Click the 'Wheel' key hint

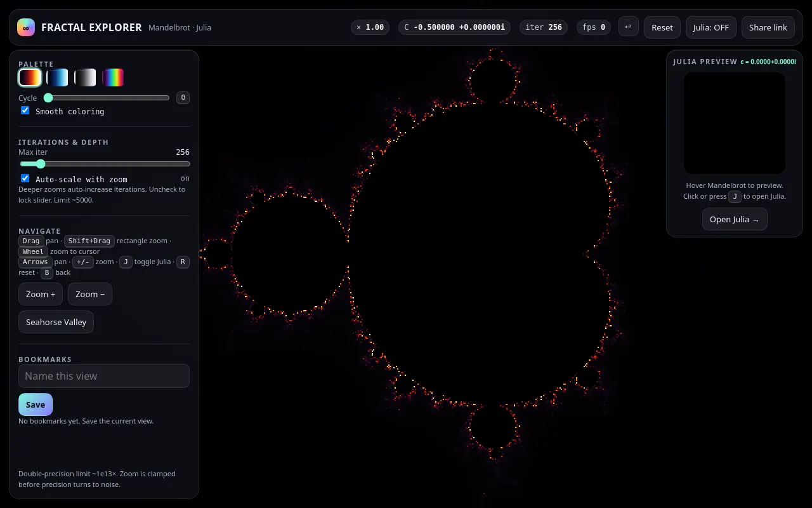pyautogui.click(x=33, y=251)
